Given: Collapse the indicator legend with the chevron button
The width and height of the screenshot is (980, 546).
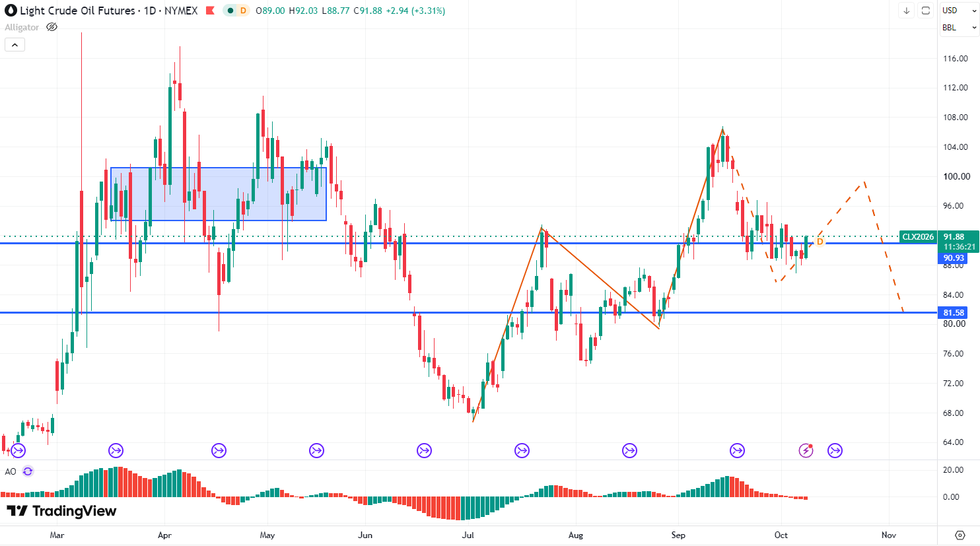Looking at the screenshot, I should [15, 45].
